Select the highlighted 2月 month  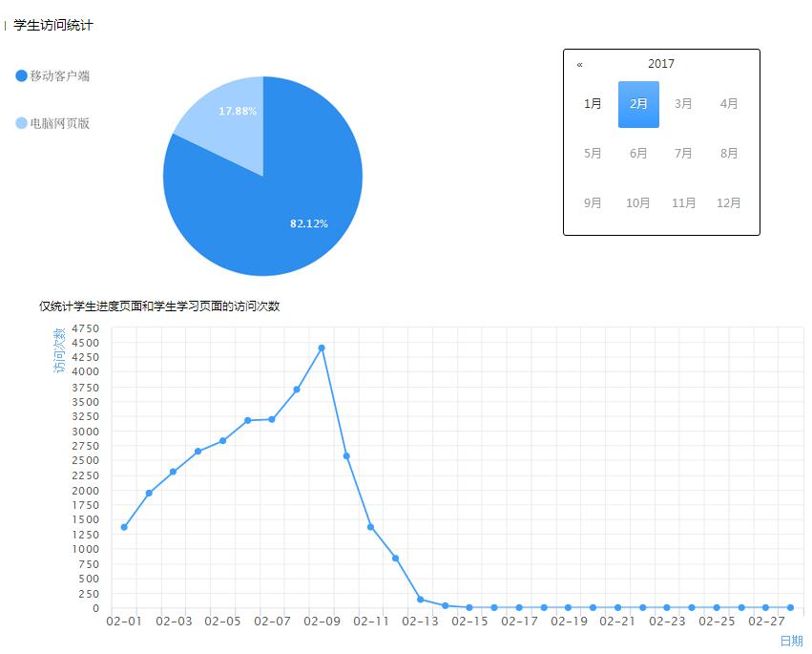(x=638, y=104)
